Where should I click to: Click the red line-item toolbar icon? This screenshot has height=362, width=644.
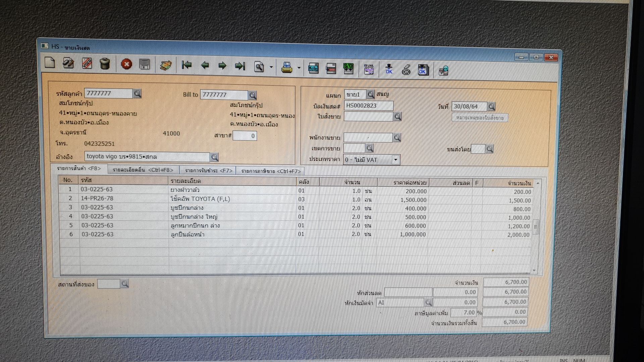click(x=331, y=69)
